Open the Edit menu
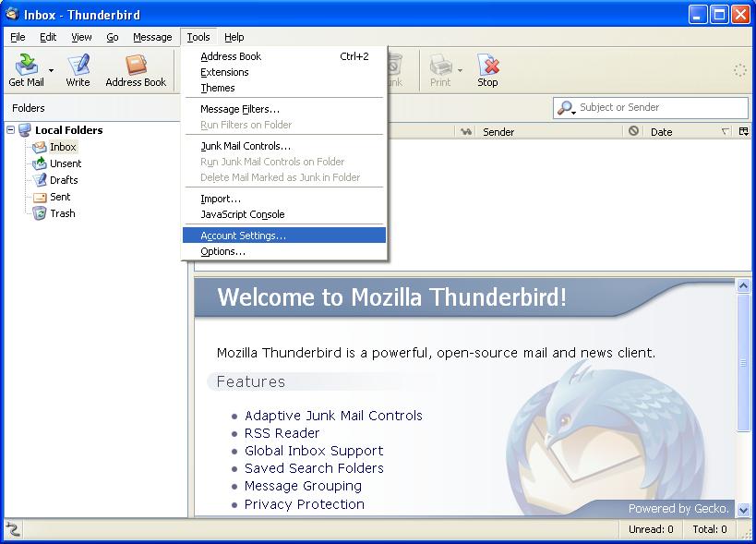This screenshot has width=756, height=544. (x=48, y=37)
